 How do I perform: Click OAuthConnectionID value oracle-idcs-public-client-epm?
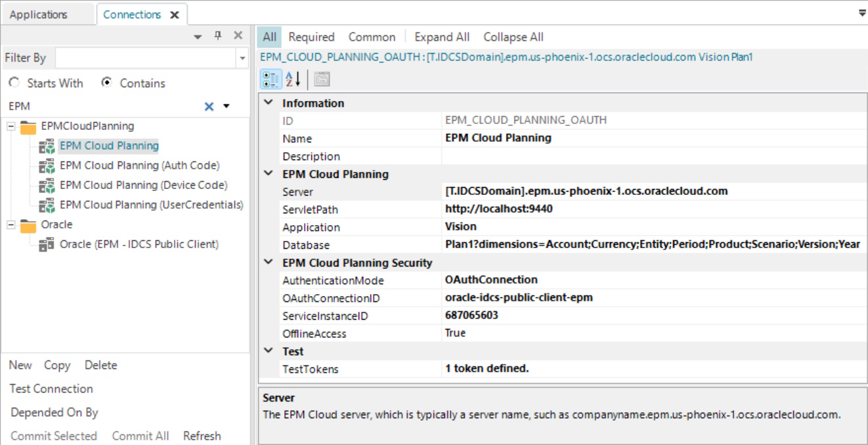pyautogui.click(x=519, y=297)
